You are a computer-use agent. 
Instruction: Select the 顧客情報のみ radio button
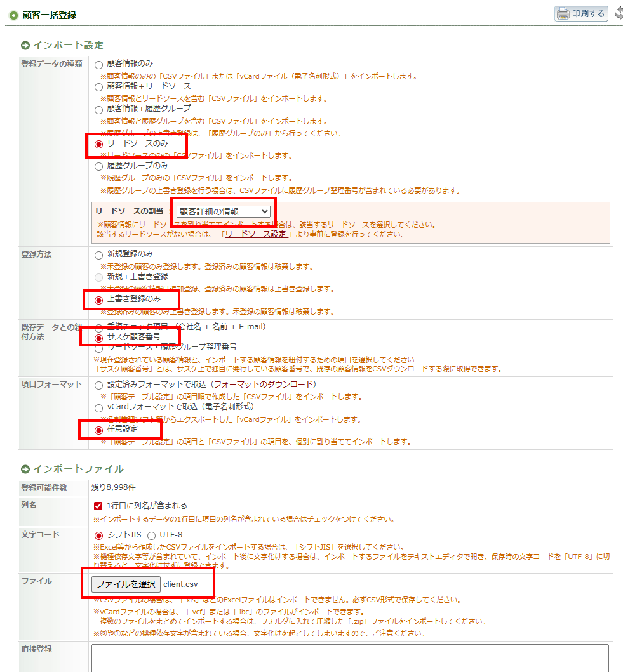tap(98, 65)
